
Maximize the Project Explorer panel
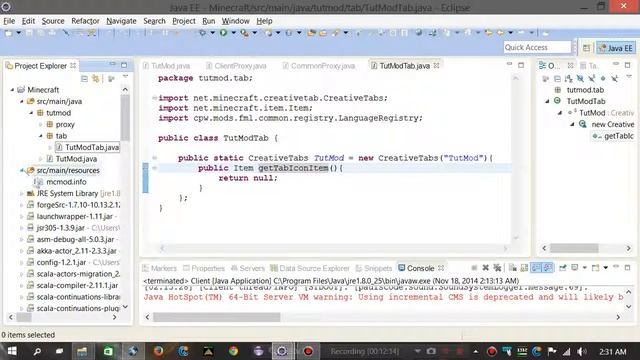124,65
